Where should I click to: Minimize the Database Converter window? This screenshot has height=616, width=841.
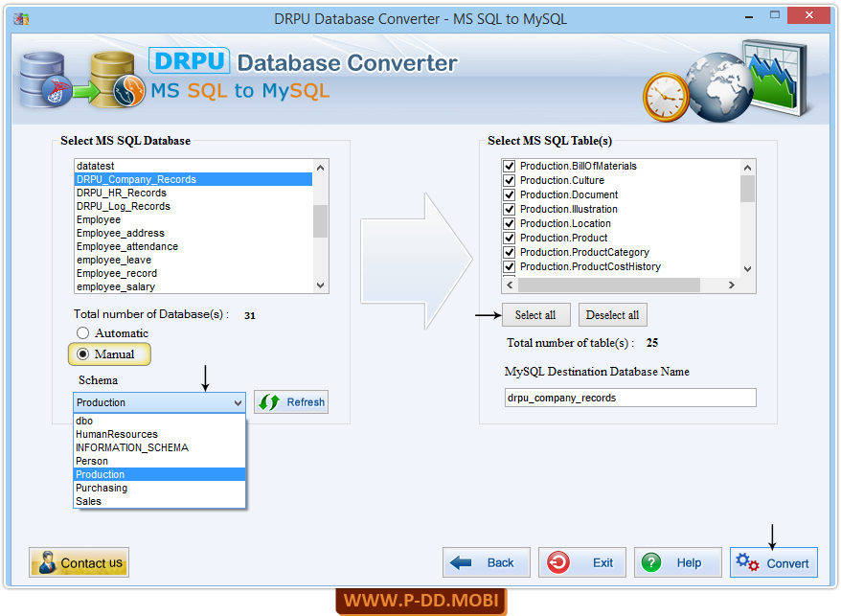(749, 16)
